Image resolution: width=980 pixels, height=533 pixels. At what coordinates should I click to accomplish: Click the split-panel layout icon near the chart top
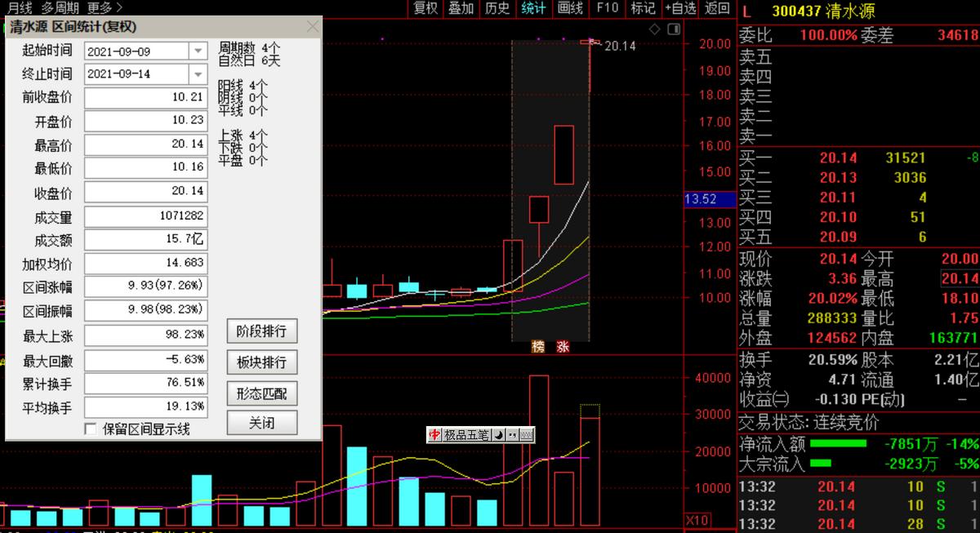pyautogui.click(x=673, y=29)
